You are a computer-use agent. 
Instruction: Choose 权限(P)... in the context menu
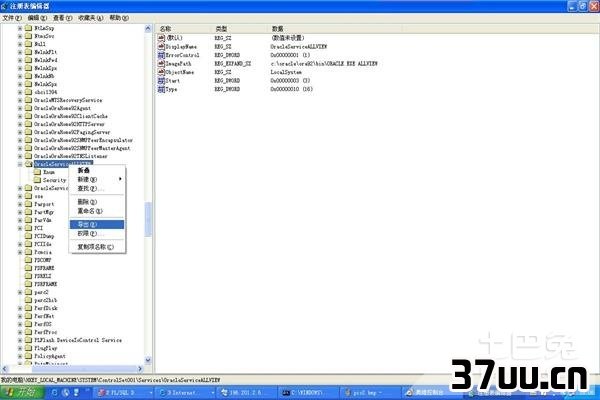pyautogui.click(x=97, y=233)
